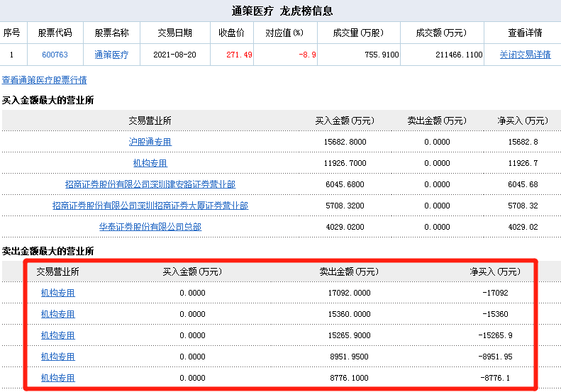Click 净买入(万元) header in buy table
The width and height of the screenshot is (561, 392).
(x=523, y=121)
